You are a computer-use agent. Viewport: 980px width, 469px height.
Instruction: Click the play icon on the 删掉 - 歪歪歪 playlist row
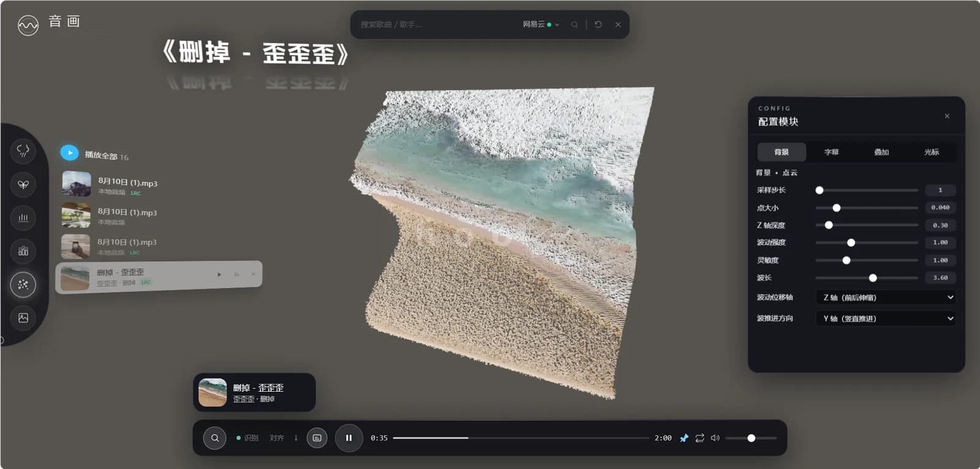click(219, 274)
